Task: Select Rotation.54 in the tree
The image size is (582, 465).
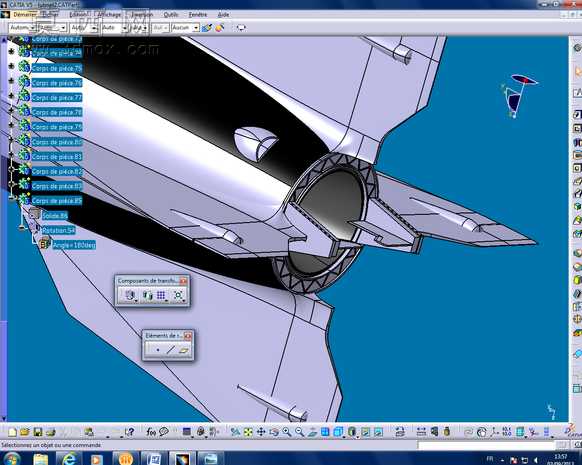Action: tap(58, 230)
